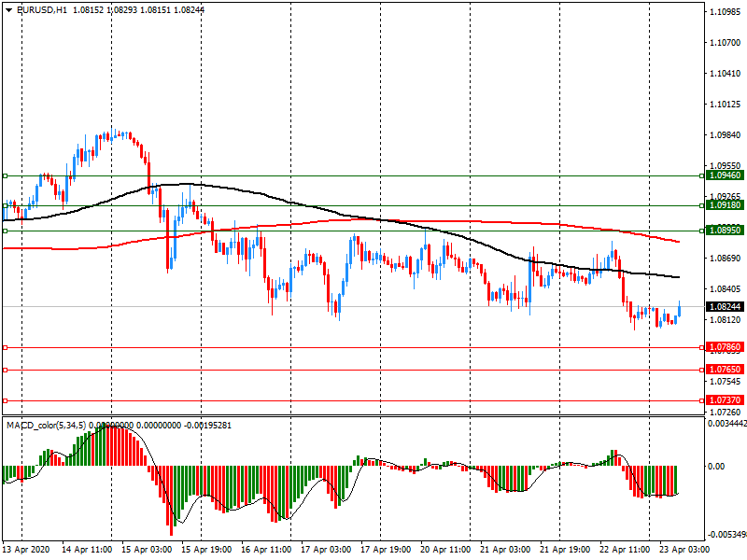Click left end handle of the 1.08950 line
The width and height of the screenshot is (747, 560).
(x=6, y=231)
